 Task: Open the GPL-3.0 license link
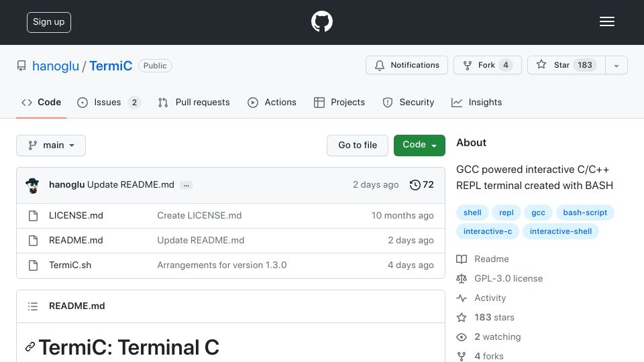pos(499,278)
